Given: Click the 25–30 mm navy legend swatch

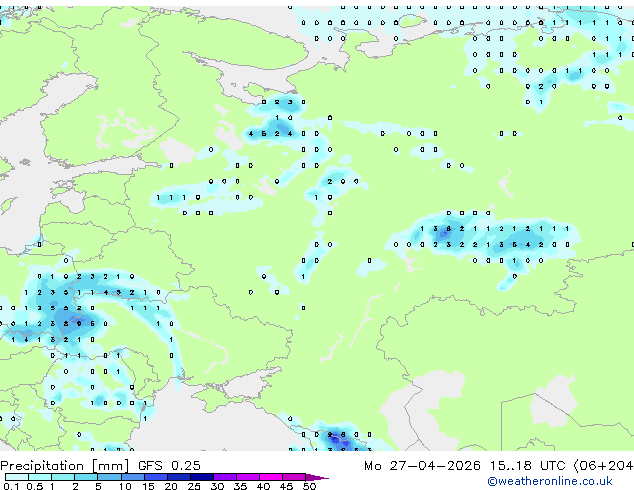Looking at the screenshot, I should (201, 477).
